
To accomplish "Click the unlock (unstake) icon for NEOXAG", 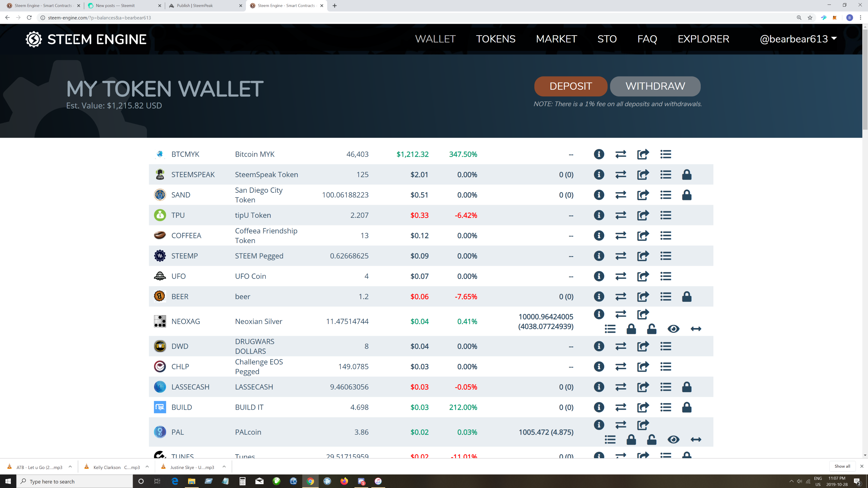I will (x=651, y=329).
